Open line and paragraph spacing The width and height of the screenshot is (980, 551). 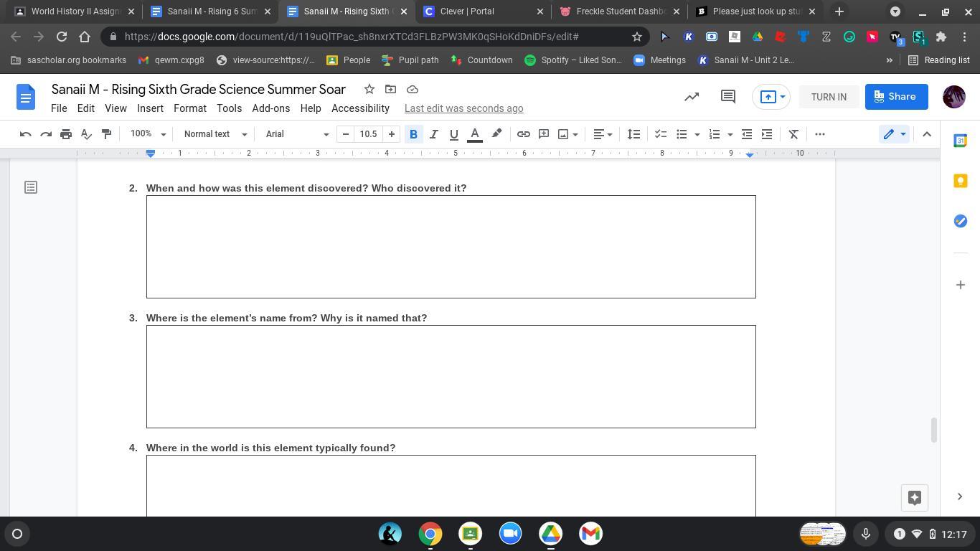[633, 134]
